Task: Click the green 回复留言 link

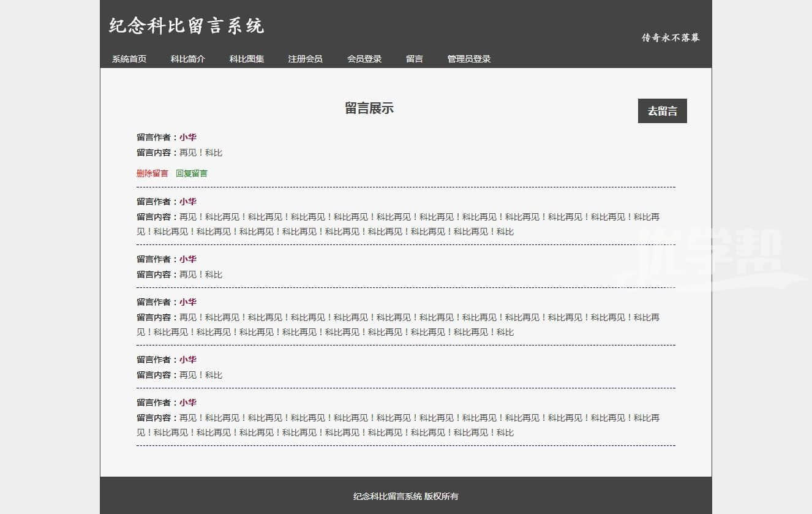Action: tap(192, 173)
